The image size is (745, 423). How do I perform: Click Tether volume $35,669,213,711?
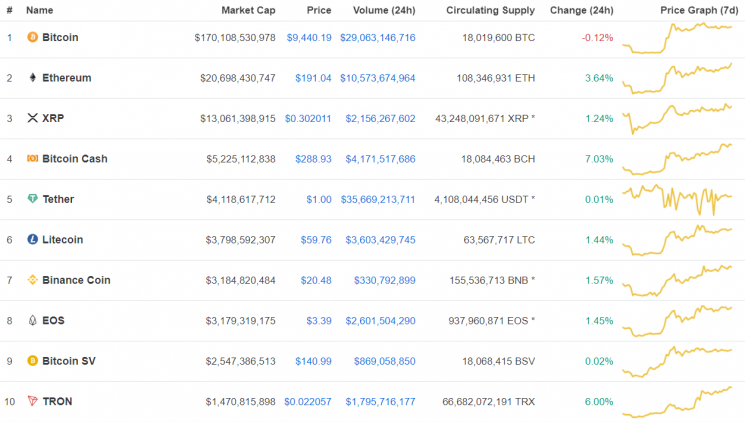tap(378, 200)
